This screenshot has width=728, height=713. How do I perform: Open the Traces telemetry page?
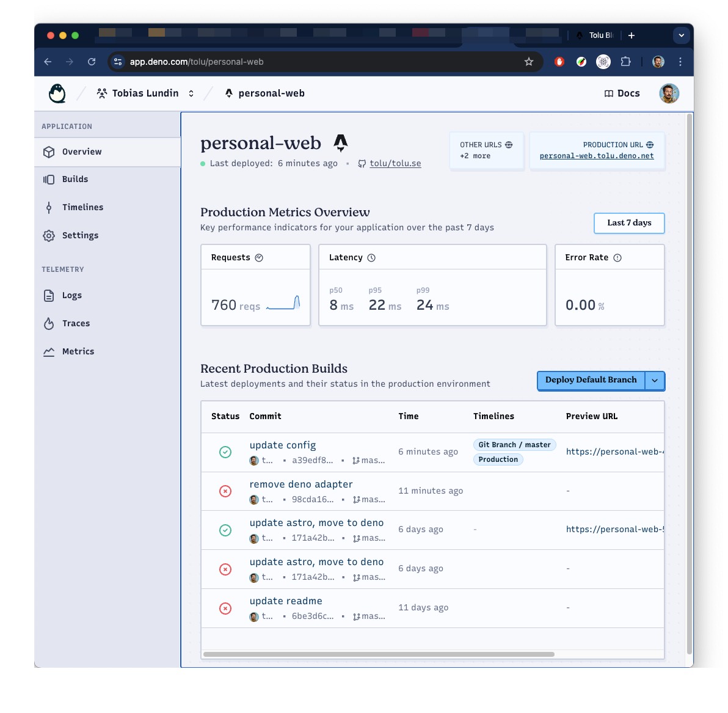click(107, 323)
